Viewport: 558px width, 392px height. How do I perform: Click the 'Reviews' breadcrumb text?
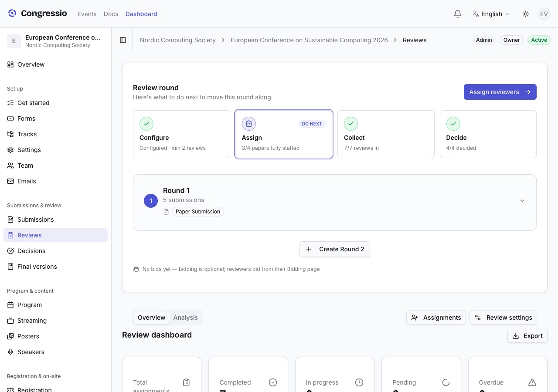pyautogui.click(x=415, y=40)
